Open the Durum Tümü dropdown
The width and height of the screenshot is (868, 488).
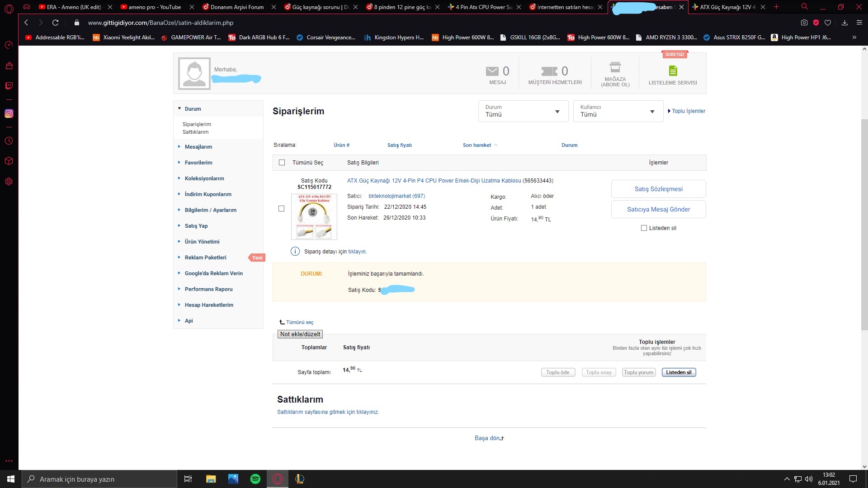523,111
